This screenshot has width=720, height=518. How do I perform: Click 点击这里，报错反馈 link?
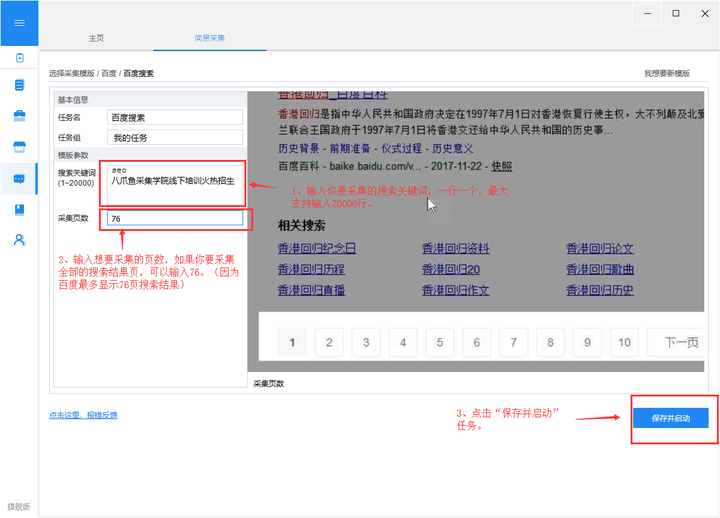point(83,415)
